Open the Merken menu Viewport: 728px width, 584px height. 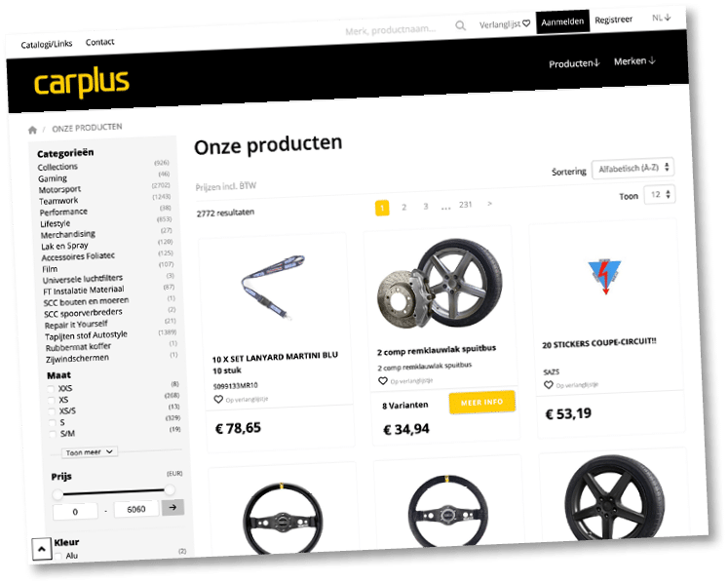coord(634,60)
